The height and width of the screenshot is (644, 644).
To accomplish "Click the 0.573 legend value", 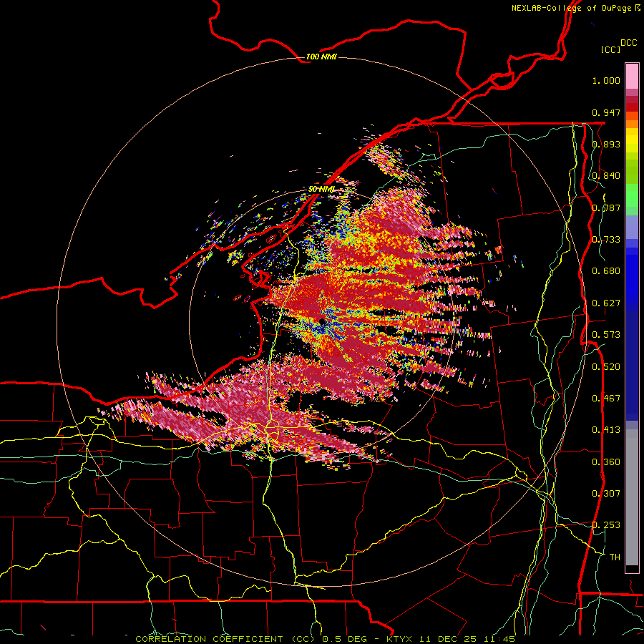I will [x=606, y=335].
